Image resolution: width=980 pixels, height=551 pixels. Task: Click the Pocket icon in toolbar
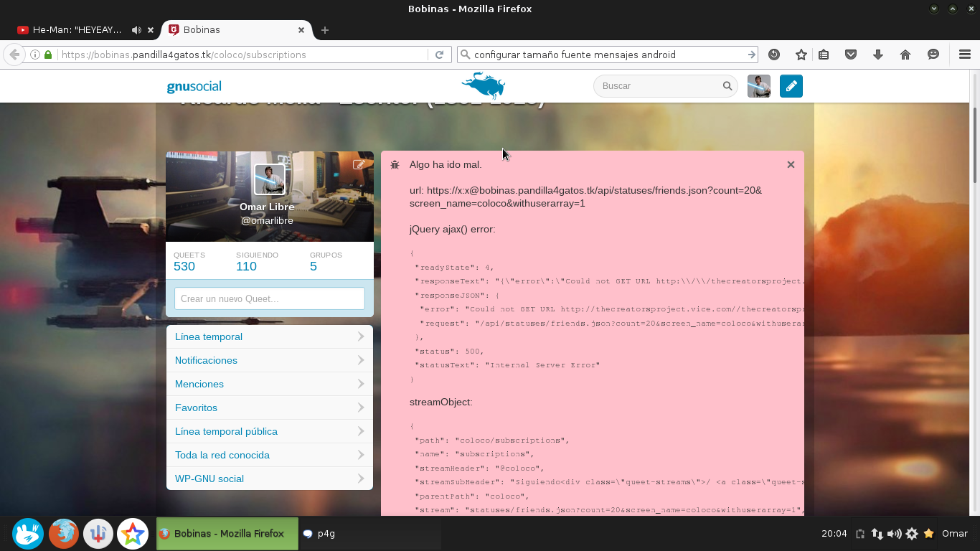pos(851,55)
